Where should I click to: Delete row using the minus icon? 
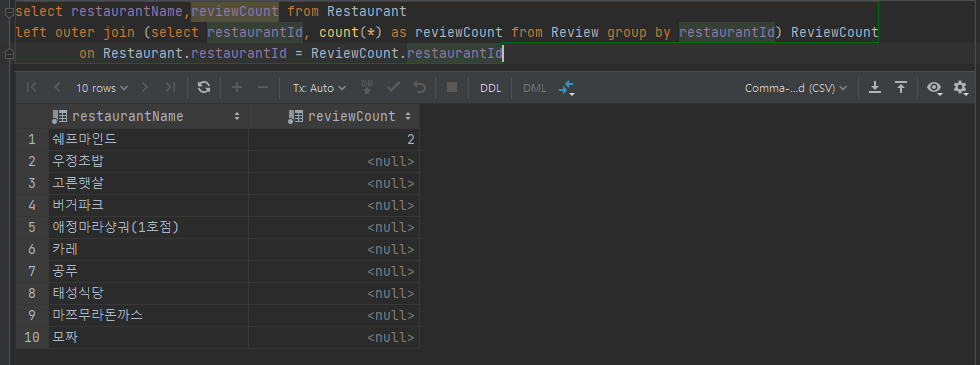pyautogui.click(x=263, y=88)
